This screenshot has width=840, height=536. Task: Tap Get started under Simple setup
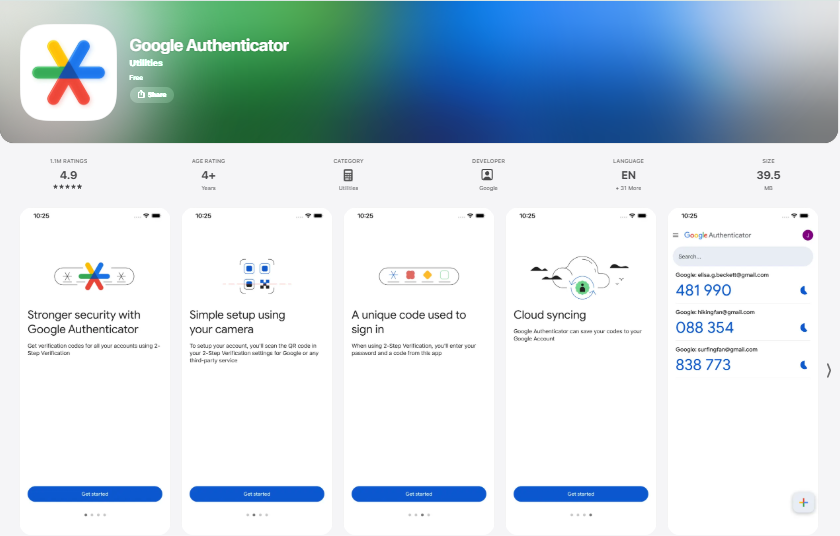[x=257, y=494]
